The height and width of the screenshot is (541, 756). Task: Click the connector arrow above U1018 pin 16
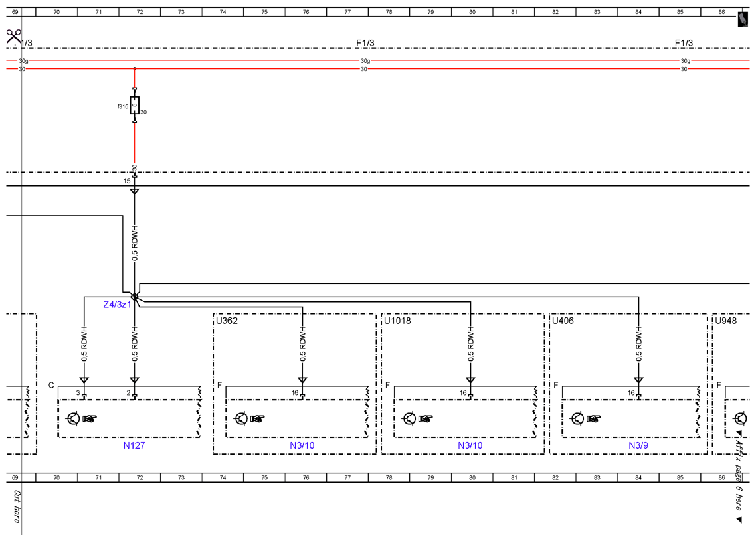click(470, 380)
